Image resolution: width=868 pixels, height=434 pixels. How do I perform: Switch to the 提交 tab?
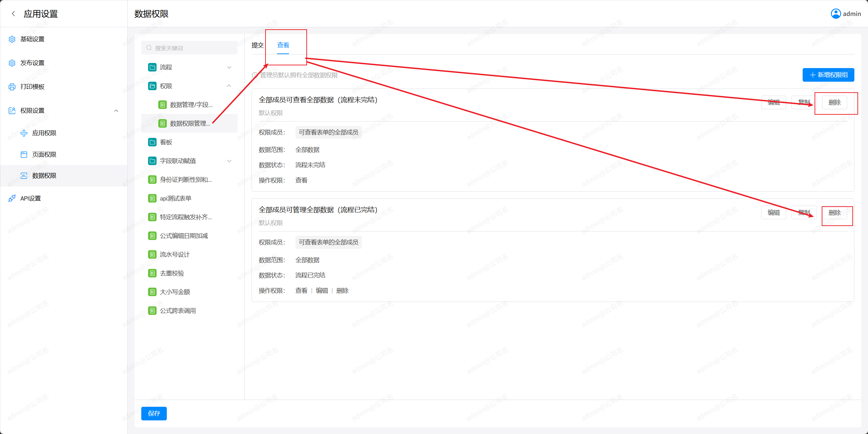257,45
